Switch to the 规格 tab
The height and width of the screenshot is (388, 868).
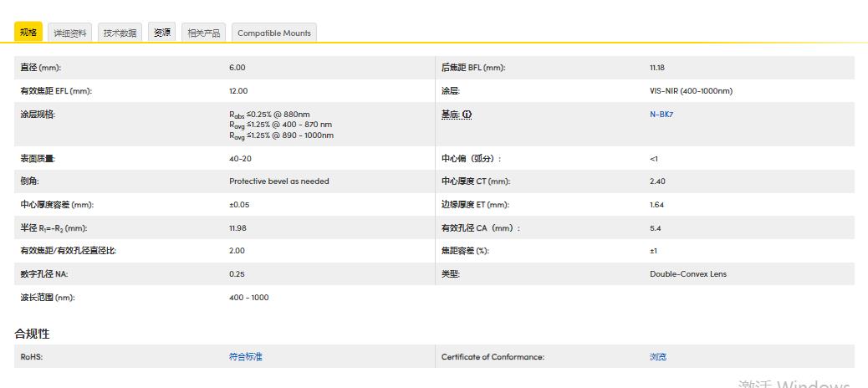28,33
